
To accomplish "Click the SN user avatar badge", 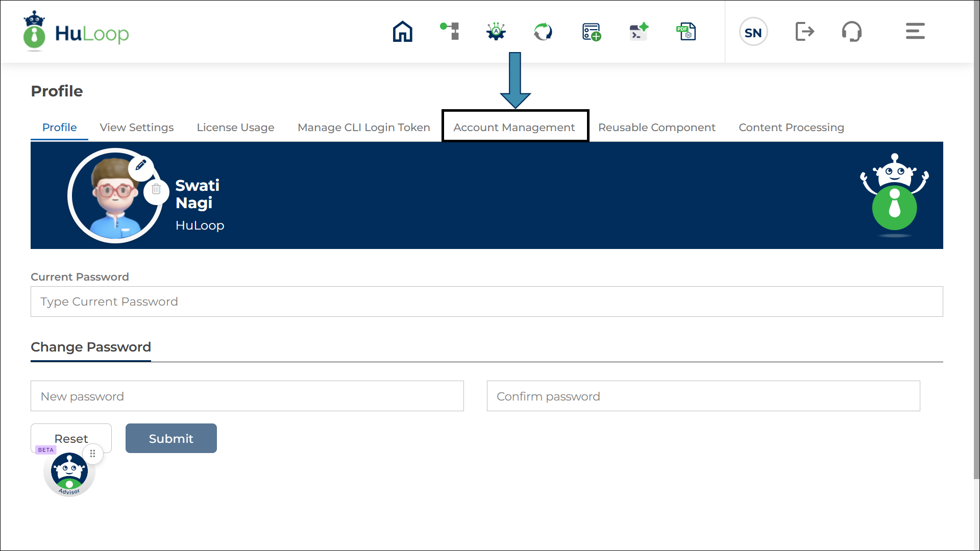I will click(x=753, y=32).
